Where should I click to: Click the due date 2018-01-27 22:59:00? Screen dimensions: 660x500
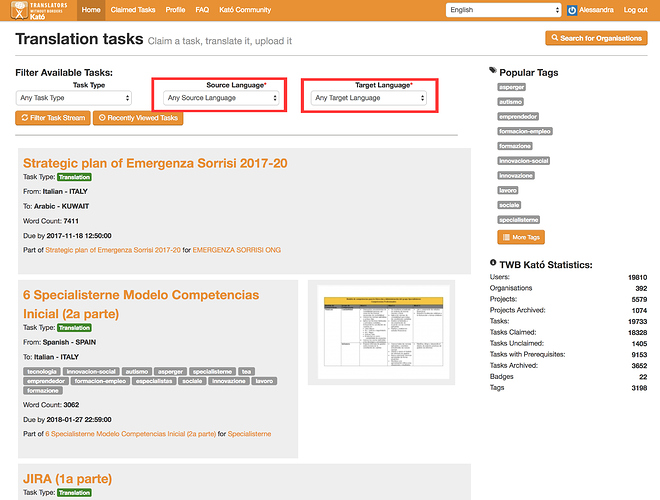click(x=79, y=420)
